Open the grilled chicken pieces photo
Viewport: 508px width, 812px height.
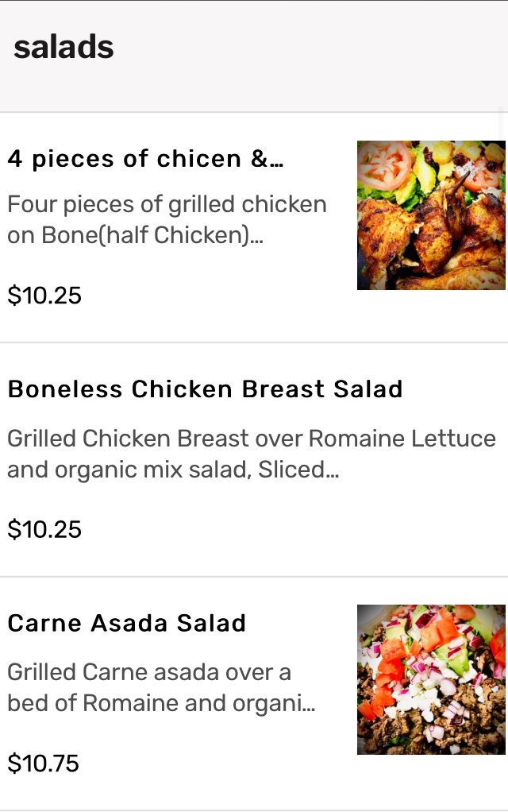[x=431, y=215]
